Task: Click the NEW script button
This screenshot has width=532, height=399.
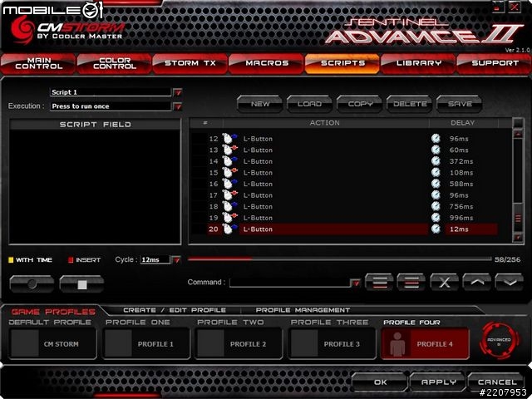Action: 260,104
